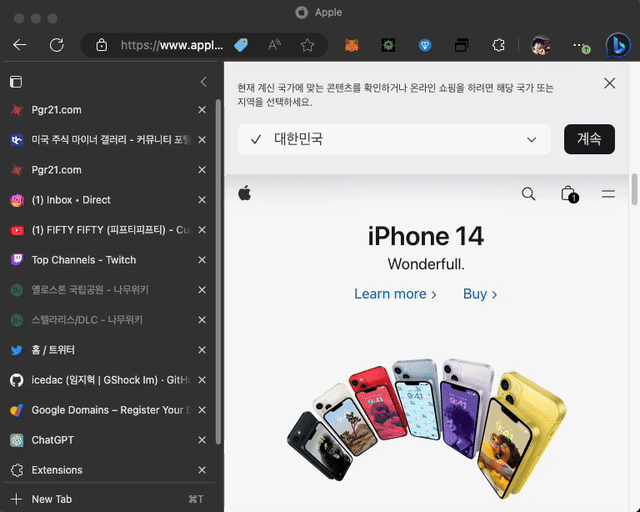
Task: Follow the iPhone 14 Buy link
Action: click(x=480, y=294)
